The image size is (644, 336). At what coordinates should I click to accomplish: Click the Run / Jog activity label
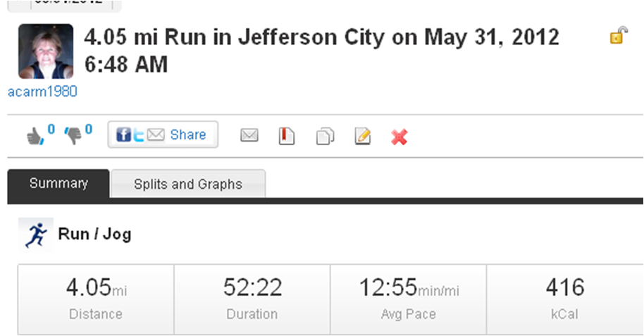coord(94,235)
